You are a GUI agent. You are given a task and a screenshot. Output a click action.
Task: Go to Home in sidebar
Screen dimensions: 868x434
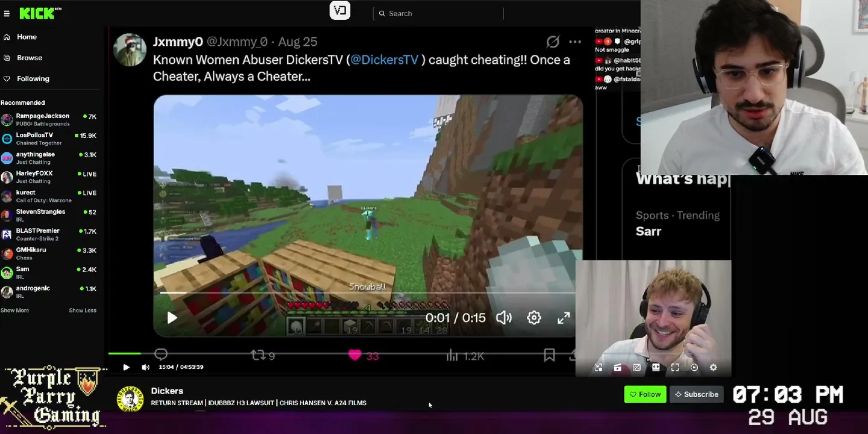point(20,37)
